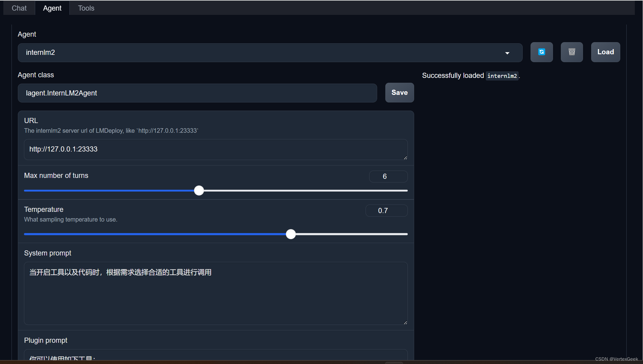Switch to the Chat tab

(19, 8)
